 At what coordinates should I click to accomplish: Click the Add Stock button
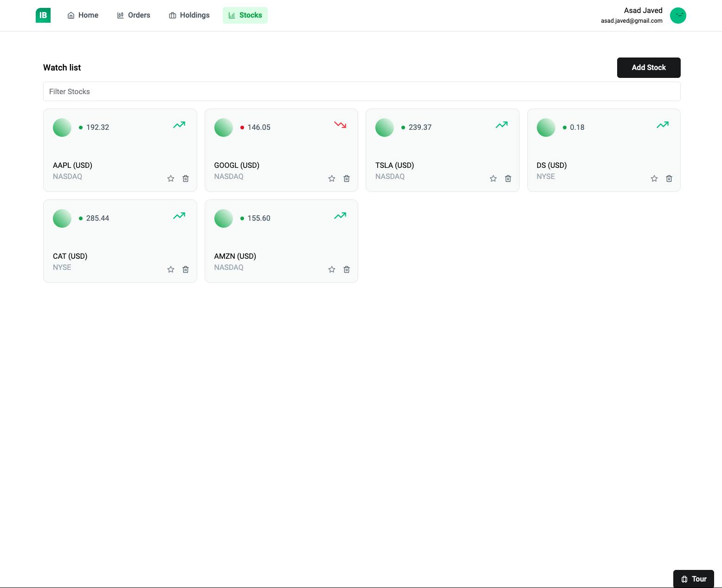click(x=649, y=68)
